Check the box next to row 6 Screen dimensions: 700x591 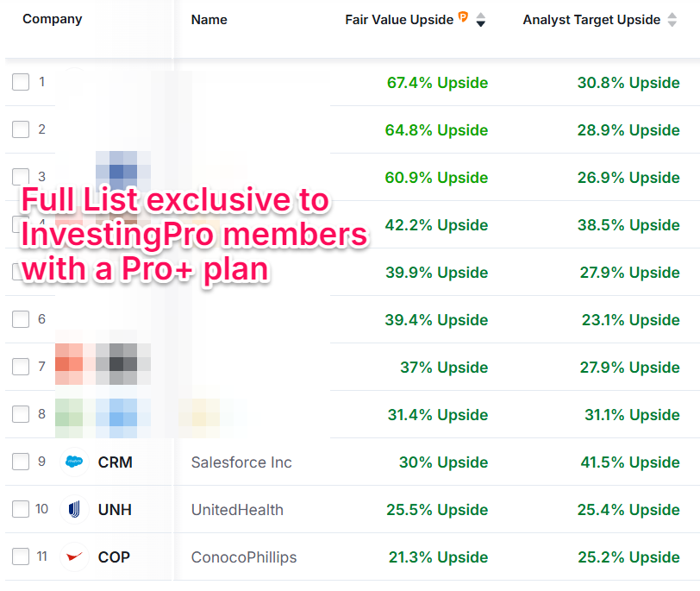20,319
